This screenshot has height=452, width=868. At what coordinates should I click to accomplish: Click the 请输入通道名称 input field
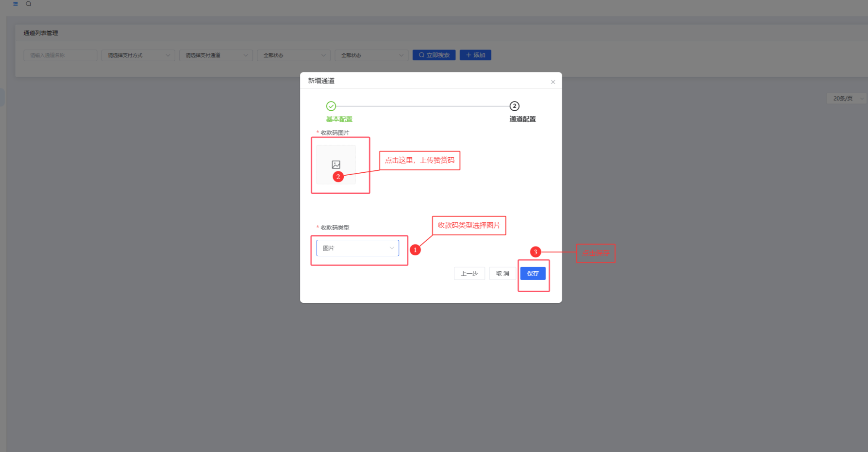click(60, 55)
